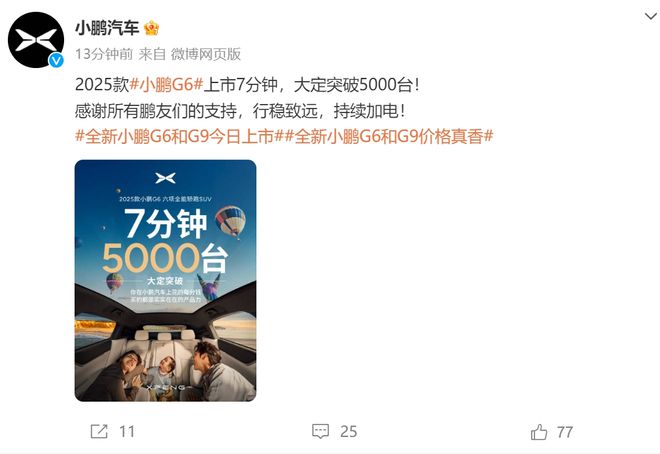This screenshot has height=454, width=660.
Task: Click the post text 感谢所有鹏友们的支持
Action: [x=156, y=111]
